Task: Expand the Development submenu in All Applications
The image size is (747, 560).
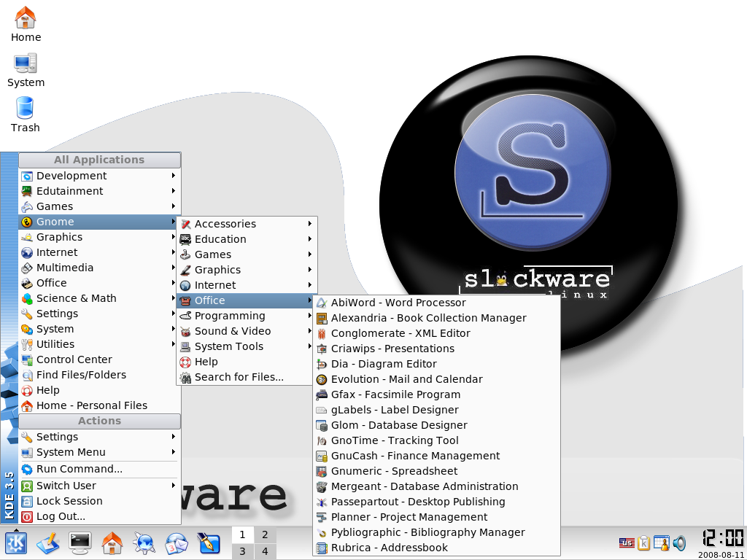Action: tap(99, 175)
